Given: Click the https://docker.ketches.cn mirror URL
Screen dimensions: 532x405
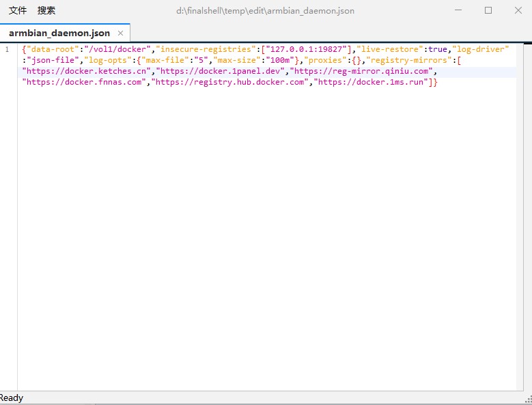Looking at the screenshot, I should (87, 71).
